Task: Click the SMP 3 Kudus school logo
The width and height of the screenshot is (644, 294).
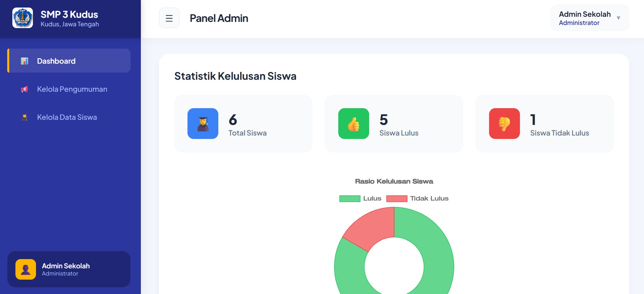Action: coord(23,18)
